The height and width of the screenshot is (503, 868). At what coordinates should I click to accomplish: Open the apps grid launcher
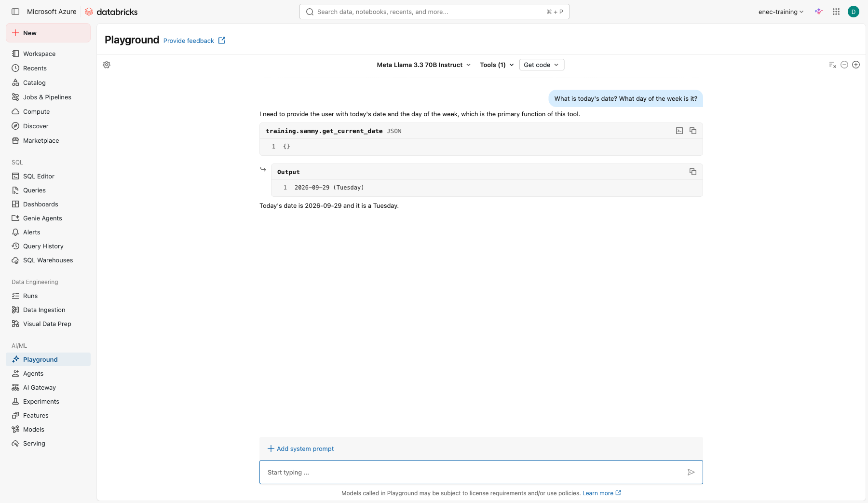[x=836, y=12]
